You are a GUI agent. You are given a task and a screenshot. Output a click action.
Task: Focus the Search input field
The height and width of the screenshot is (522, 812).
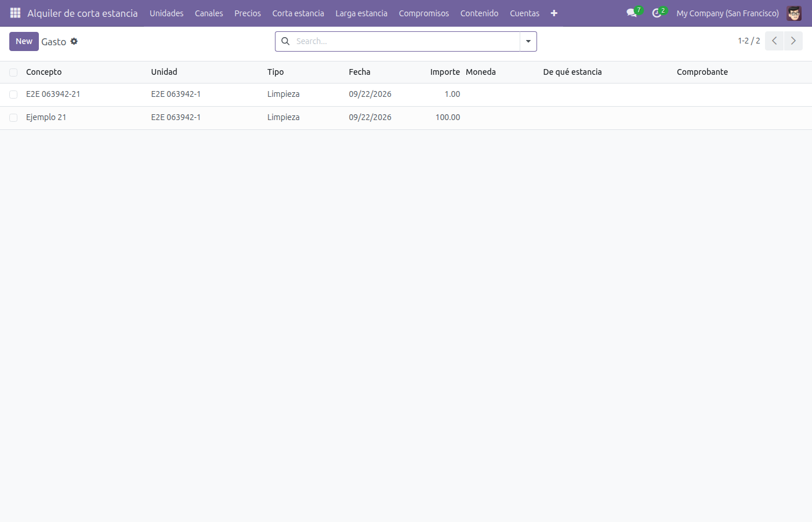point(406,41)
